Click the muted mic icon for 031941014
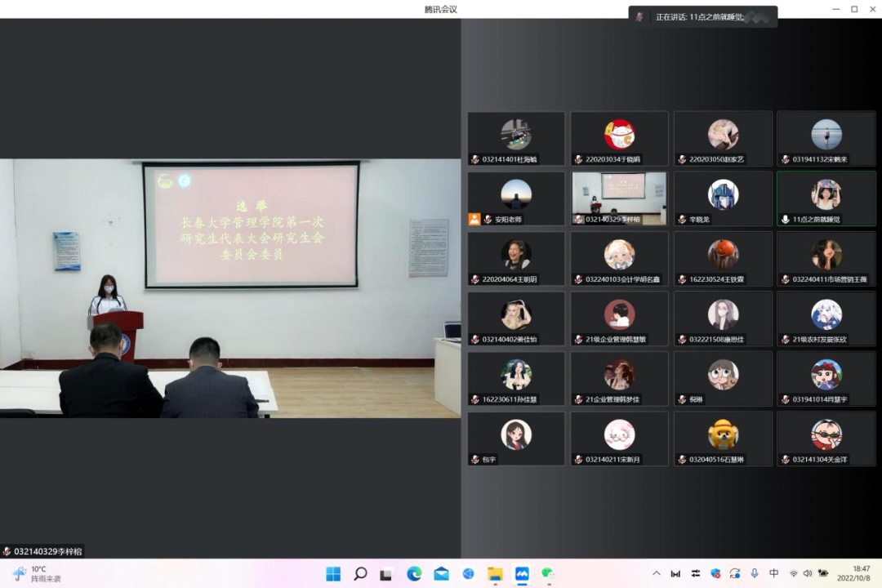The height and width of the screenshot is (588, 882). point(786,399)
